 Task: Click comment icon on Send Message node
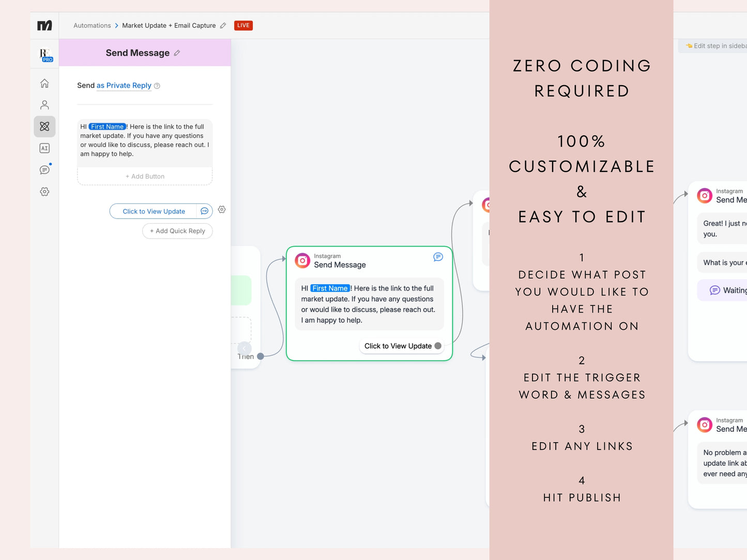[x=438, y=257]
